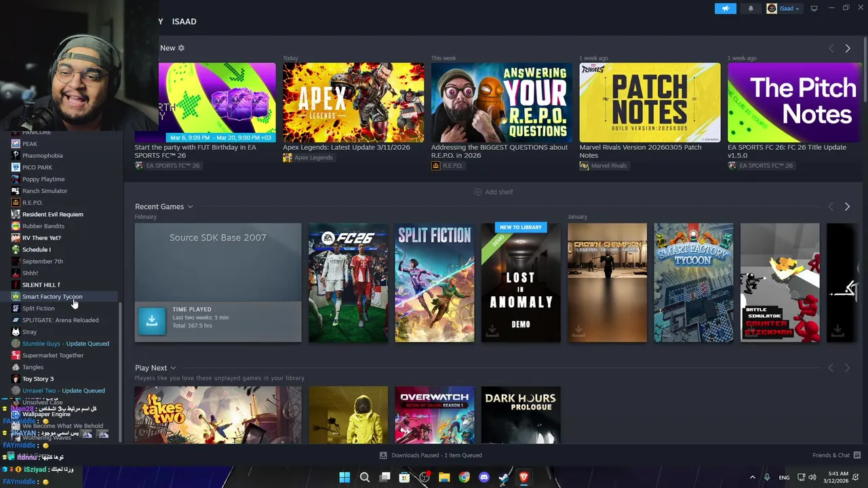Open Crown Champion game cover
The width and height of the screenshot is (868, 488).
607,283
